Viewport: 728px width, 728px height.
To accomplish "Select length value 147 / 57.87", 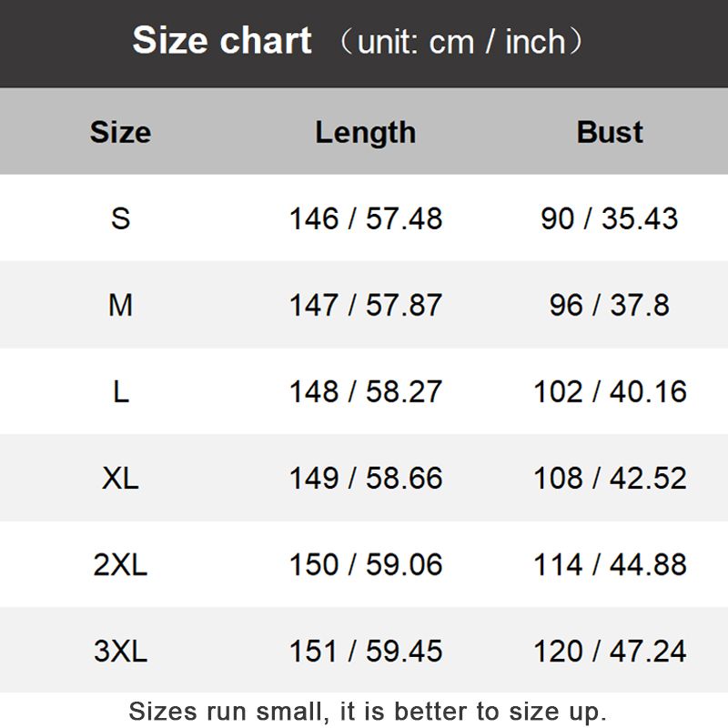I will point(366,305).
